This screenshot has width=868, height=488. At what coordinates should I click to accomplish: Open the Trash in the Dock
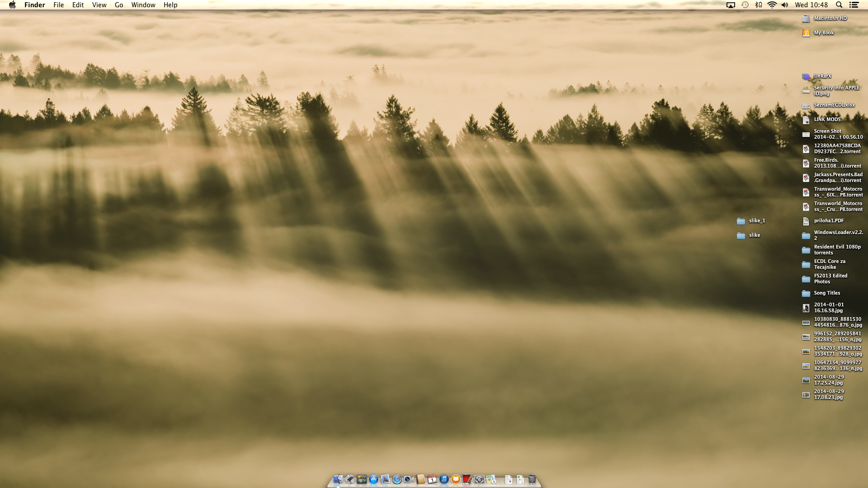click(532, 479)
